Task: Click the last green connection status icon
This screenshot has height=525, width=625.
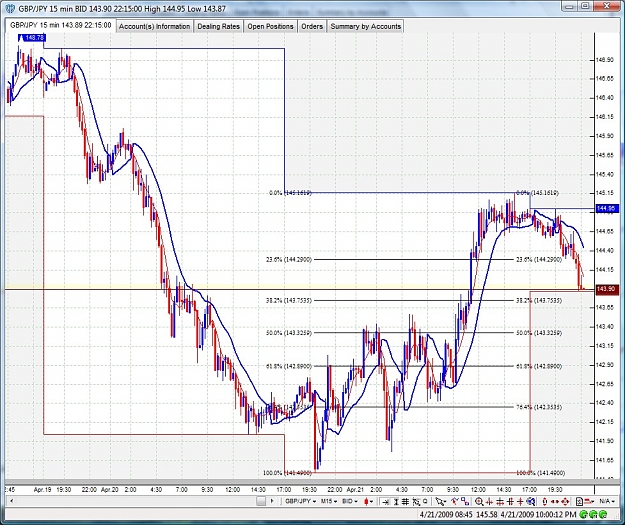Action: coord(602,515)
